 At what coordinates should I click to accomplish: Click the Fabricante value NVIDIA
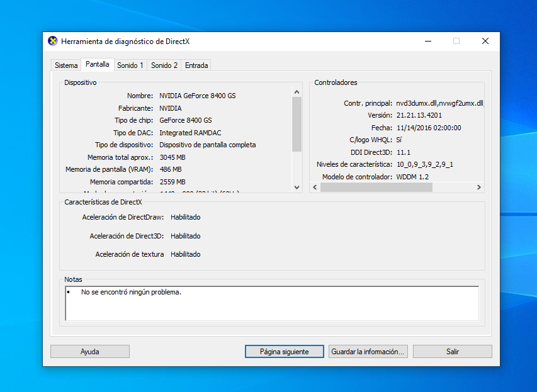(171, 108)
